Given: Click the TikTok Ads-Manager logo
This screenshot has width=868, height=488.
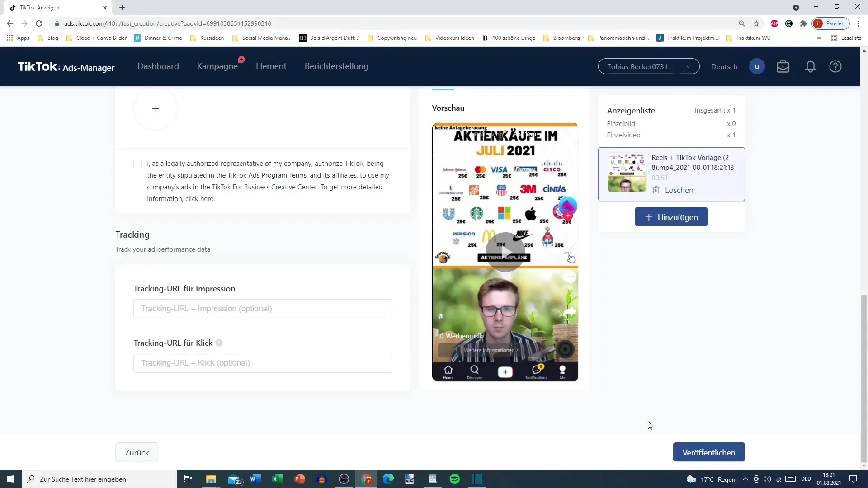Looking at the screenshot, I should 66,67.
